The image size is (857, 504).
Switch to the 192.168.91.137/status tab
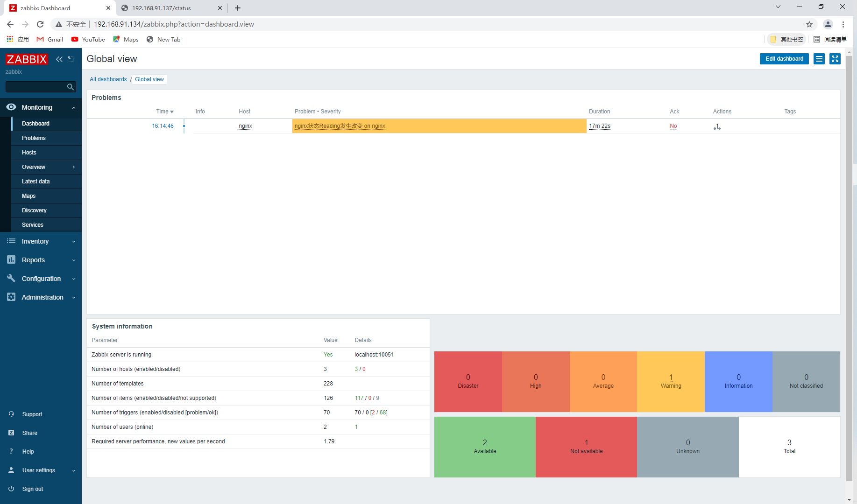coord(170,8)
